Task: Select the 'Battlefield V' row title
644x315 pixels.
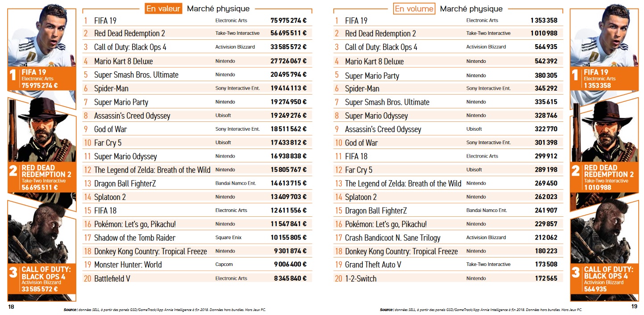Action: (x=112, y=278)
